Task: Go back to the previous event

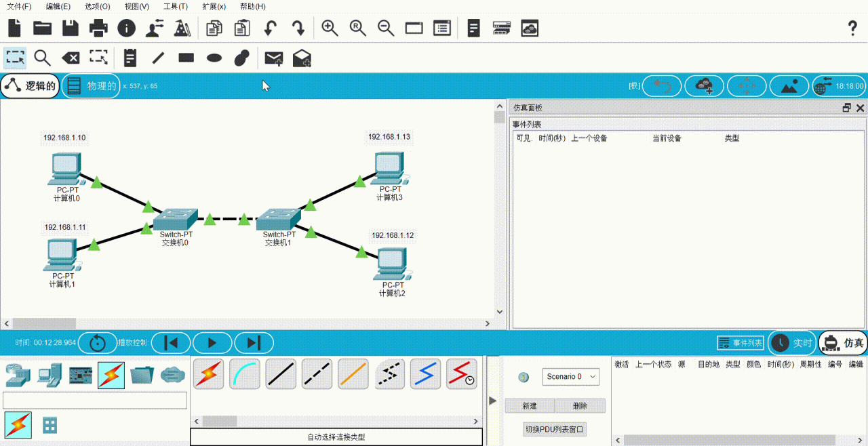Action: pos(171,343)
